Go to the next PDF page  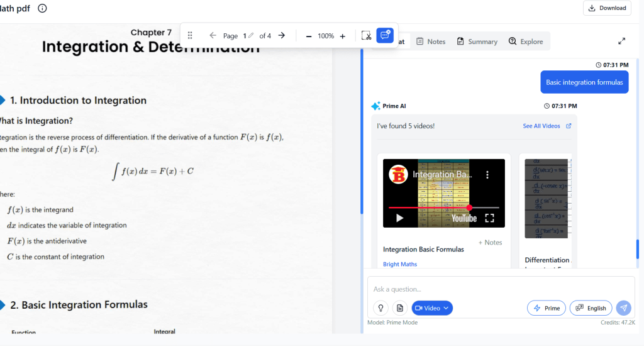pos(282,36)
